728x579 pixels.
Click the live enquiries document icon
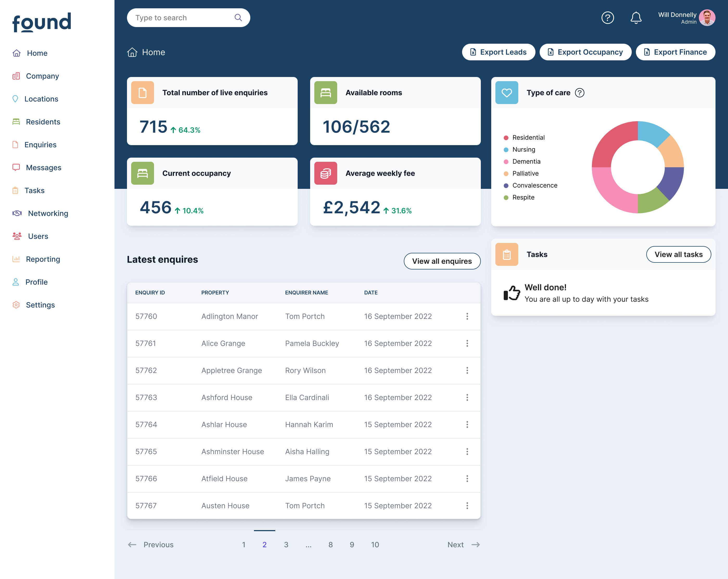click(143, 93)
